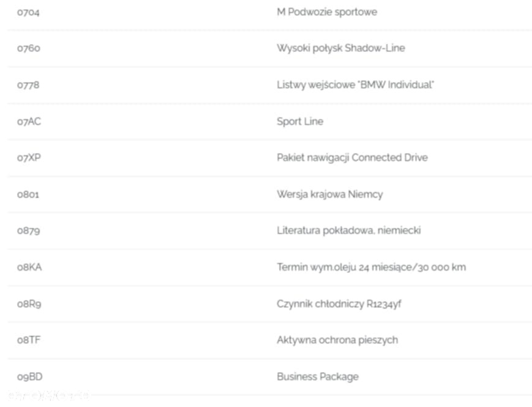Click Termin wym.oleju 24 miesiące entry

pos(371,267)
